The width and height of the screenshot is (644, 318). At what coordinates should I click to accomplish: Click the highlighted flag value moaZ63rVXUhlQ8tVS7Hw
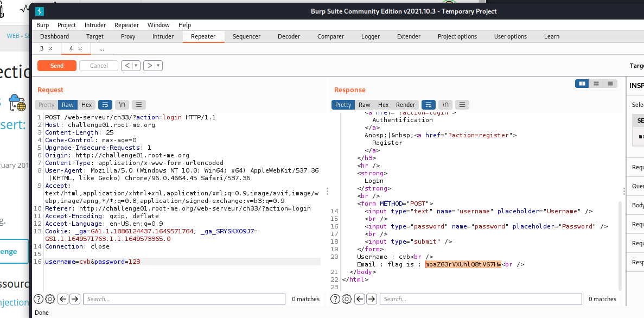tap(463, 264)
